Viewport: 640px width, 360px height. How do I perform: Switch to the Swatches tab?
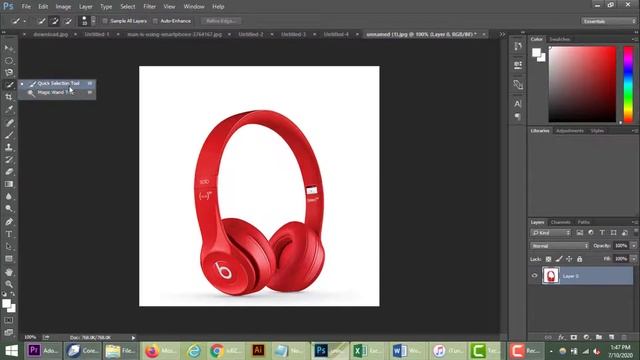559,39
